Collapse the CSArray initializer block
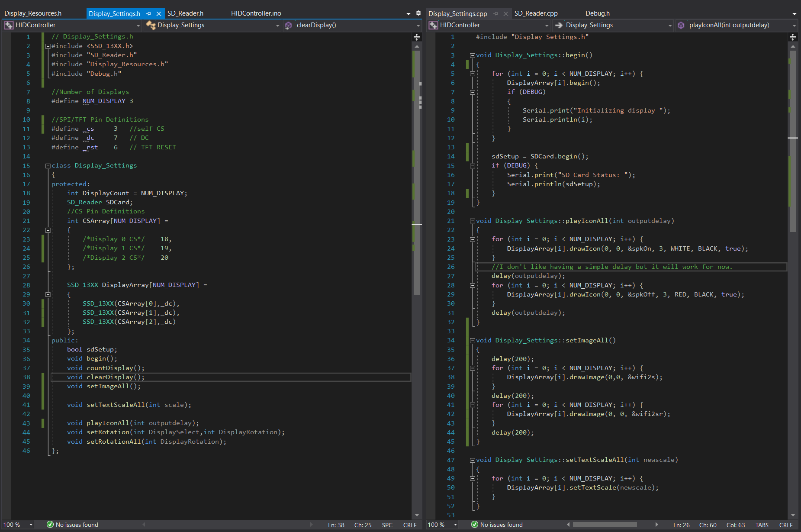Image resolution: width=801 pixels, height=532 pixels. tap(48, 230)
